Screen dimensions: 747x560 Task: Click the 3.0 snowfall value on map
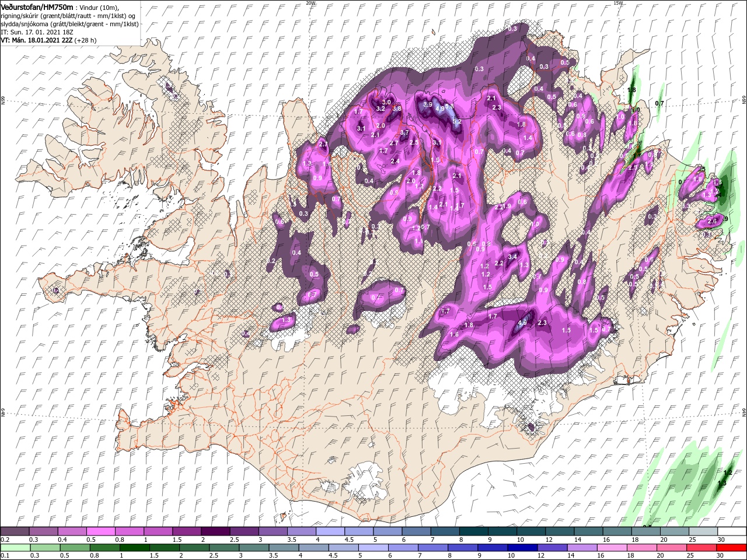click(386, 102)
